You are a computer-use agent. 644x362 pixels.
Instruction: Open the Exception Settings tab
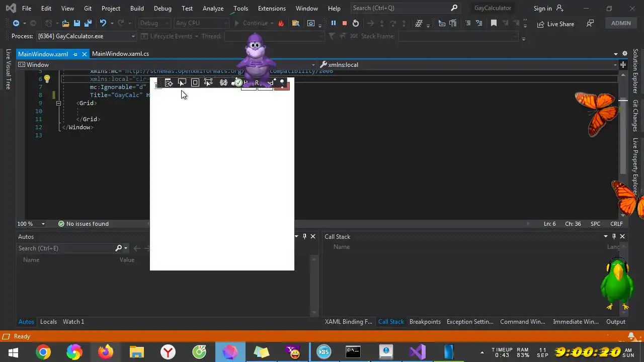(x=470, y=322)
